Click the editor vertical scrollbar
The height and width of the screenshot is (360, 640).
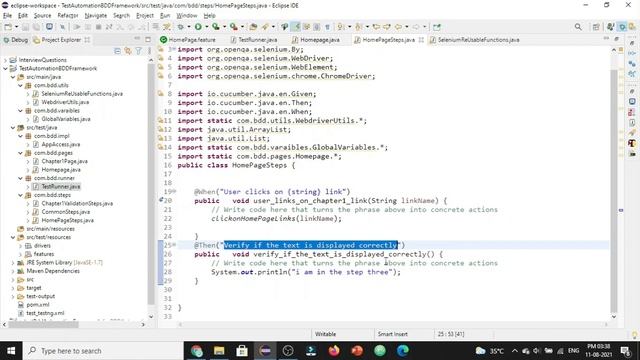[x=614, y=190]
